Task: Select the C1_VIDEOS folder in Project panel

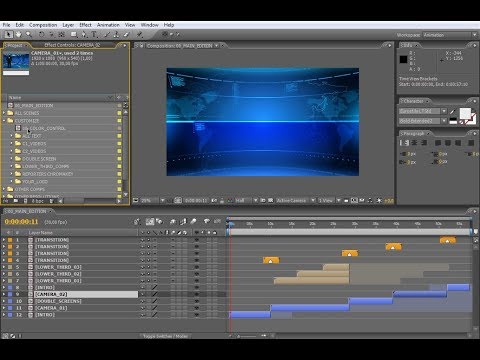Action: [34, 144]
